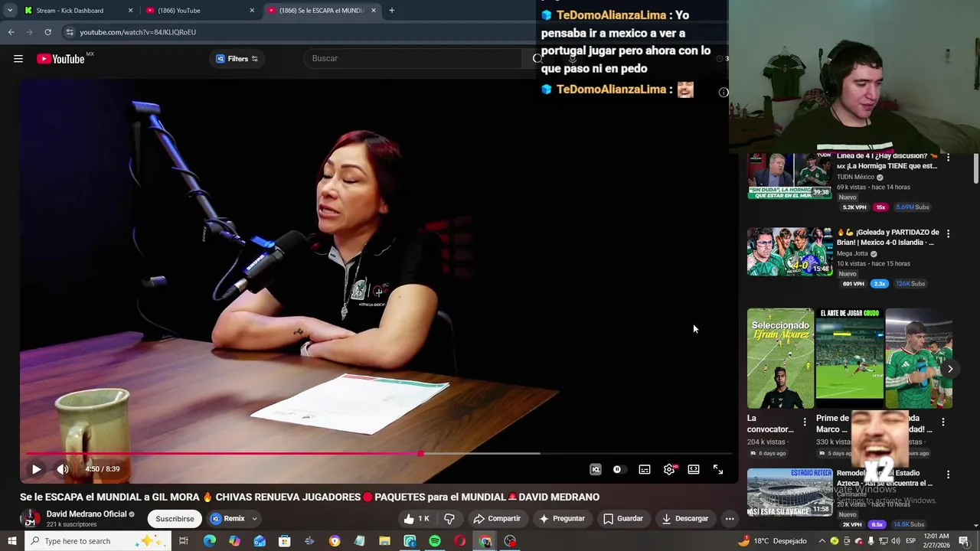Click the info icon beside the chat overlay
The image size is (980, 551).
(724, 93)
